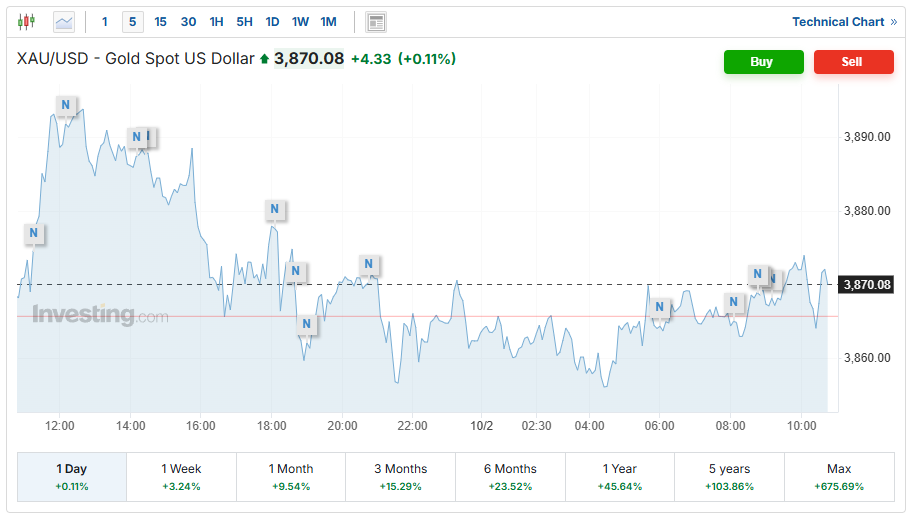The image size is (914, 522).
Task: Set chart interval to 1 minute
Action: point(105,22)
